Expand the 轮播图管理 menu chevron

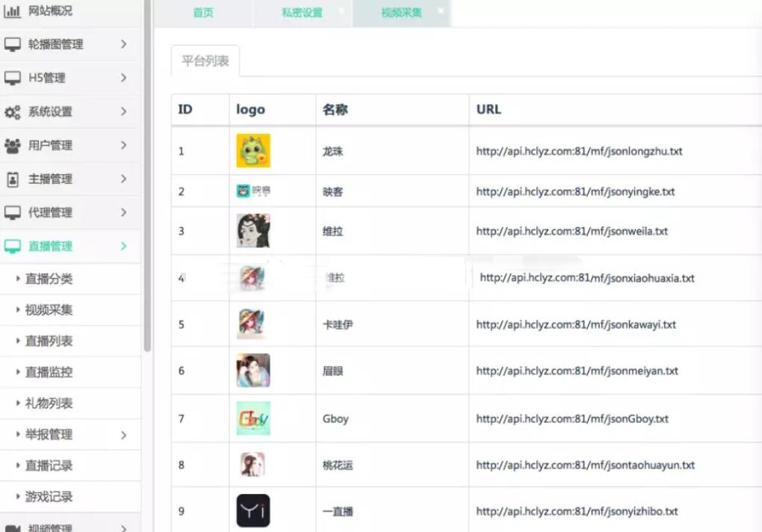click(124, 45)
